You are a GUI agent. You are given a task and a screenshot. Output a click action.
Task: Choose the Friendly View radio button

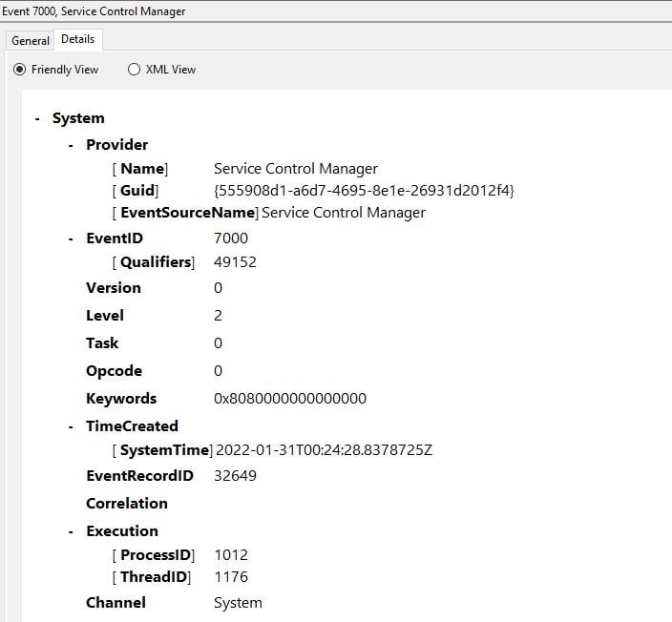19,70
